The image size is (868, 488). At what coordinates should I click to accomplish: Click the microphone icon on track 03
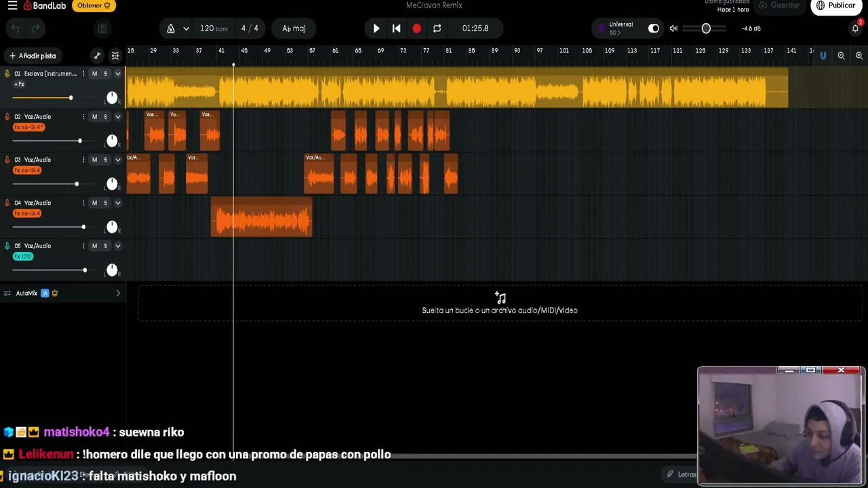click(7, 160)
